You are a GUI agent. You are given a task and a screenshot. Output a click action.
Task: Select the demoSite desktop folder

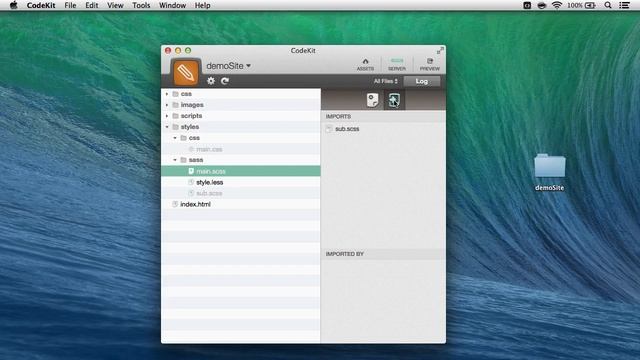(549, 172)
